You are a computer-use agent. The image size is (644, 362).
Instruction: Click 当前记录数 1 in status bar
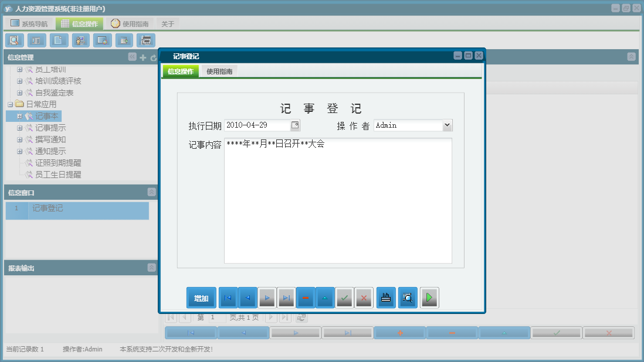25,349
